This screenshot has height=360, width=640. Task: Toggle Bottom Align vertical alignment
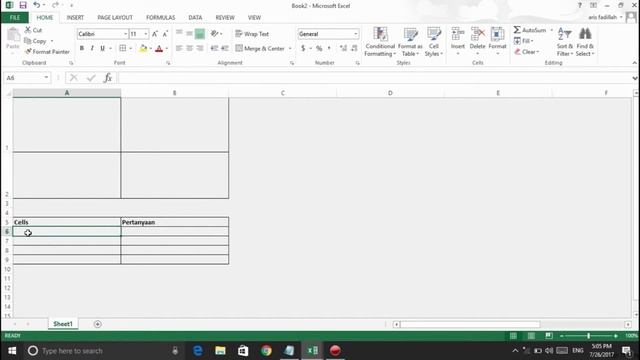click(200, 34)
